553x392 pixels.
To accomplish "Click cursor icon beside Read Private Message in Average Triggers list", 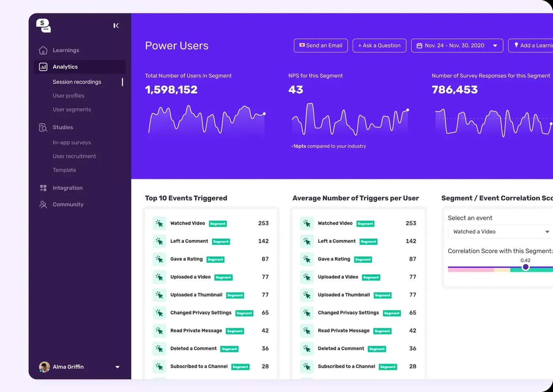I will click(x=307, y=331).
